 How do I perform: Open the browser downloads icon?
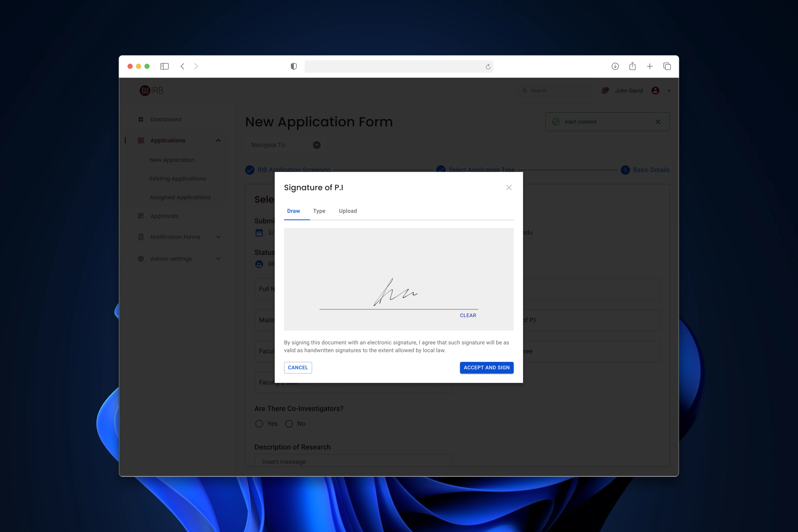[x=615, y=66]
